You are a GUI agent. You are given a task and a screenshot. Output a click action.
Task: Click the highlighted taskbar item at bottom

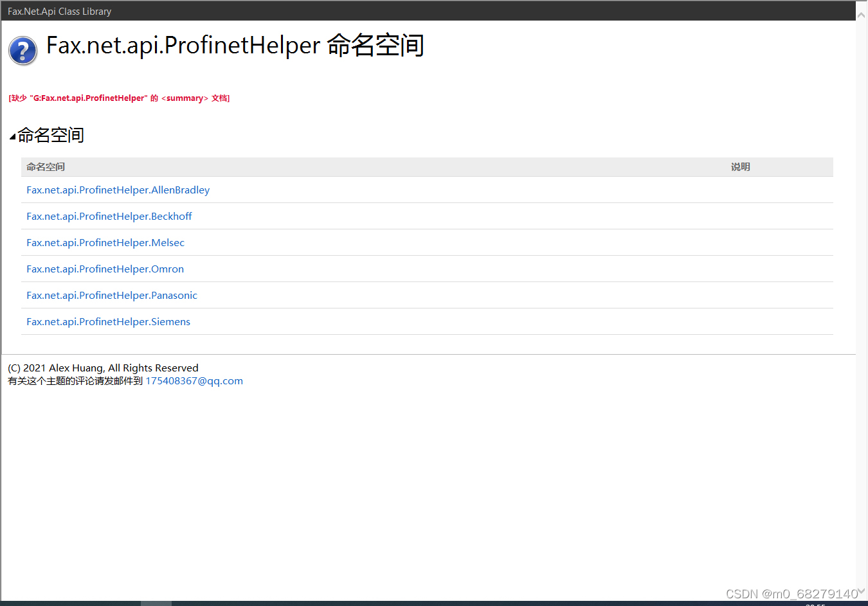coord(156,603)
